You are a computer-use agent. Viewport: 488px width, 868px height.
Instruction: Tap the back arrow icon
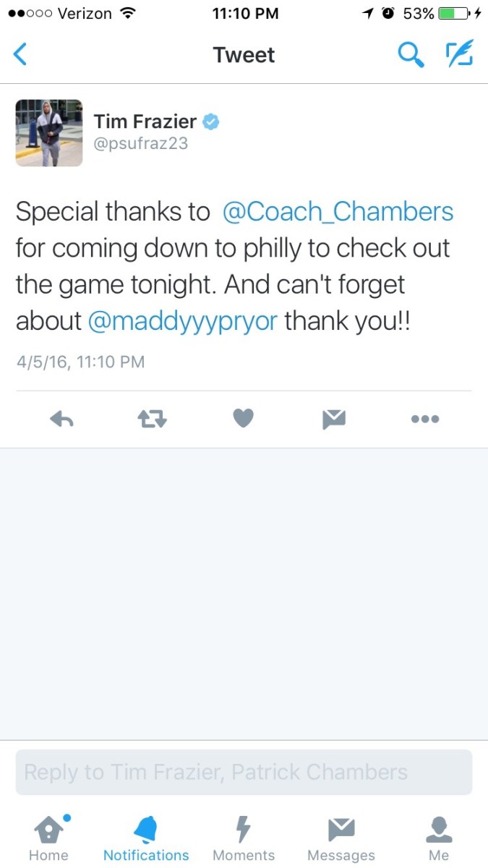(x=21, y=55)
